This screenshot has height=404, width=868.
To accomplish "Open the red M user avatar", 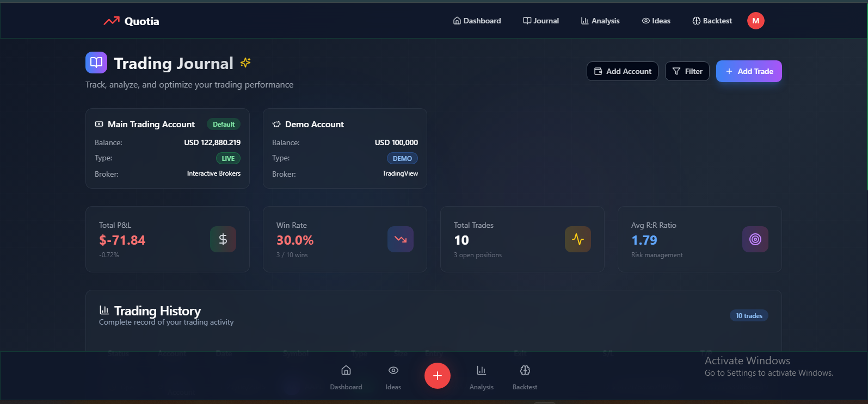I will 755,21.
